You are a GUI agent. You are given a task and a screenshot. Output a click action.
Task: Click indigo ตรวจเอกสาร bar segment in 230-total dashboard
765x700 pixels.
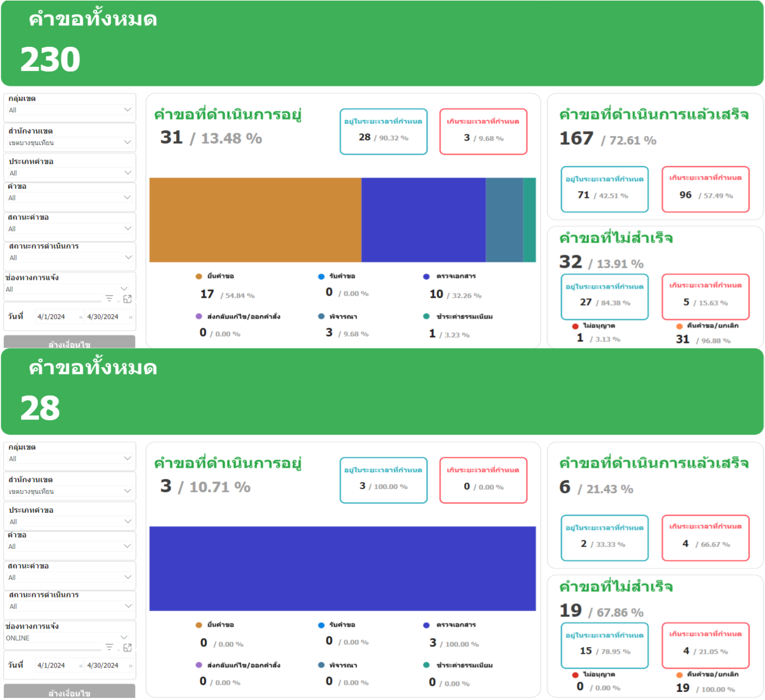424,220
